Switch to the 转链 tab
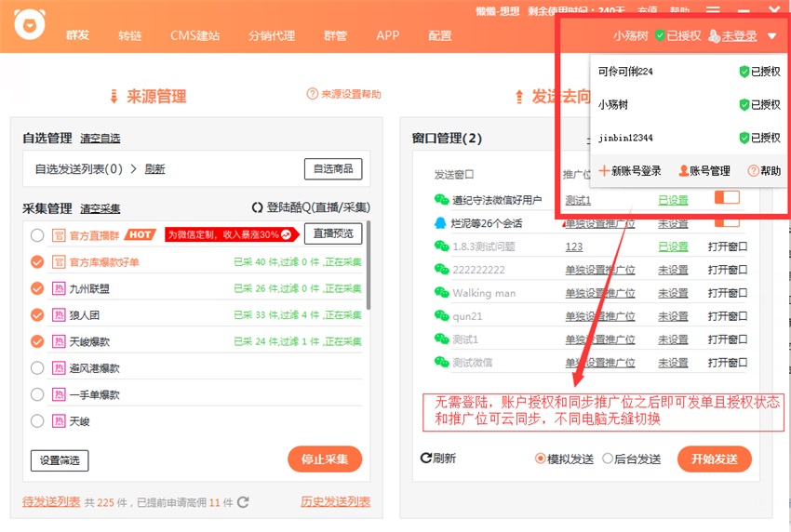This screenshot has width=791, height=532. point(130,35)
